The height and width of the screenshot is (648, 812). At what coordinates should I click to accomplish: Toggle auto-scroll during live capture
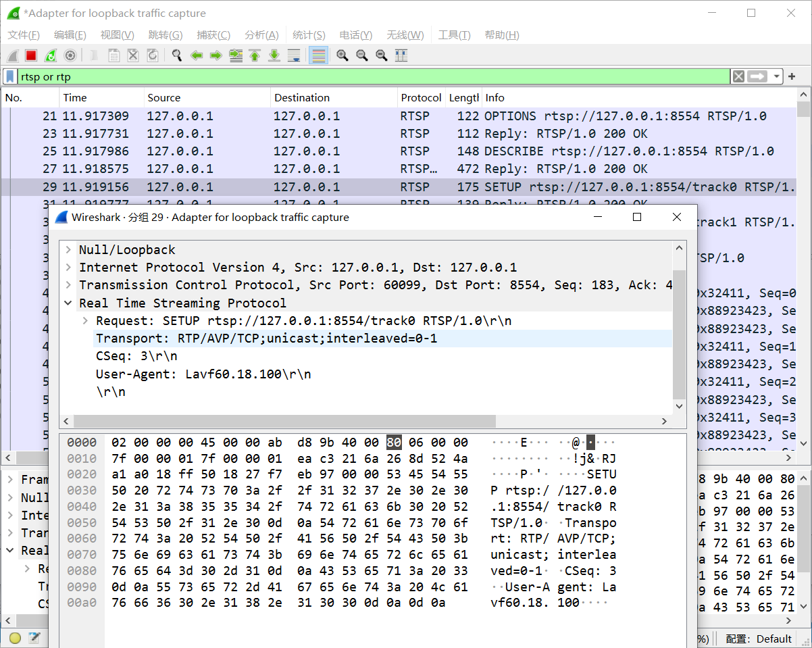[x=294, y=55]
